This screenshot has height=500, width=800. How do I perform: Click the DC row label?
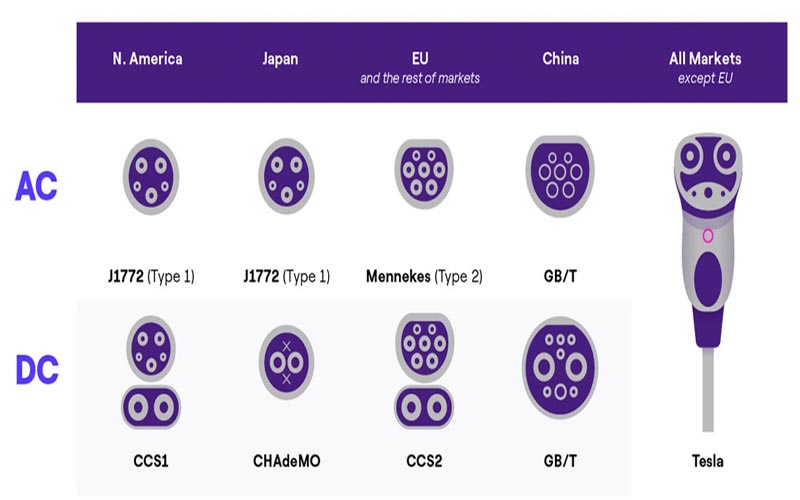pos(37,369)
